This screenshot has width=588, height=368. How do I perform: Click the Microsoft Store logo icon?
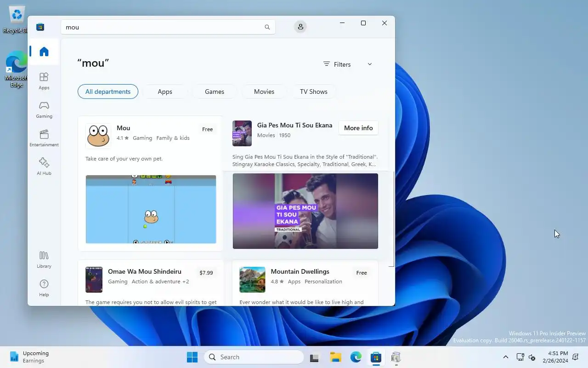[40, 27]
